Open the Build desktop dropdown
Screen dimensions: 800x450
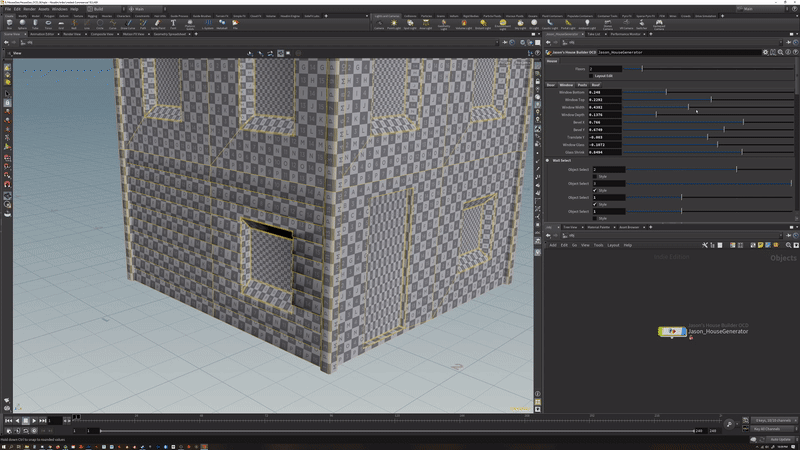click(104, 9)
